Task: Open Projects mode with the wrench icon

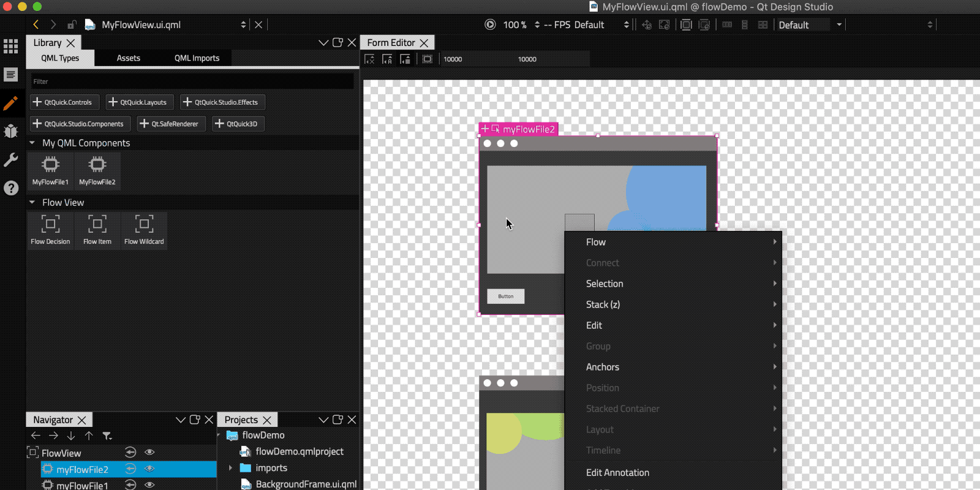Action: pos(10,160)
